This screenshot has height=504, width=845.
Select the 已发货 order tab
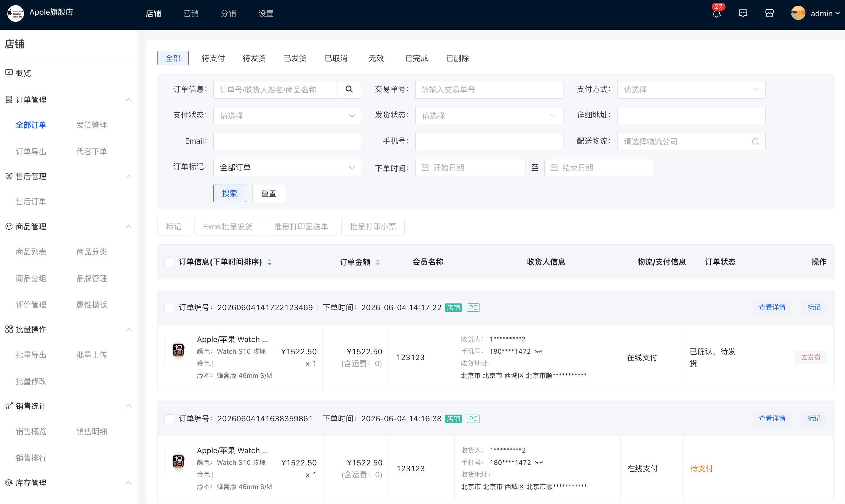(295, 58)
